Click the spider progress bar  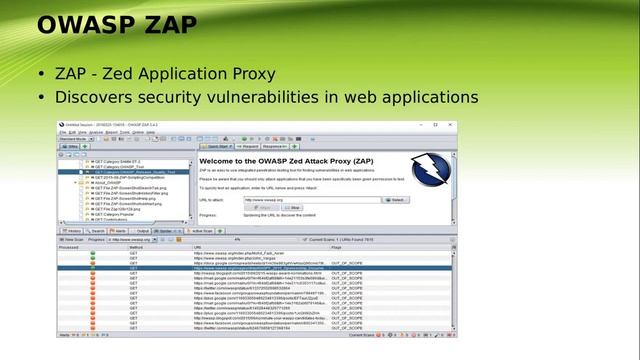point(239,240)
